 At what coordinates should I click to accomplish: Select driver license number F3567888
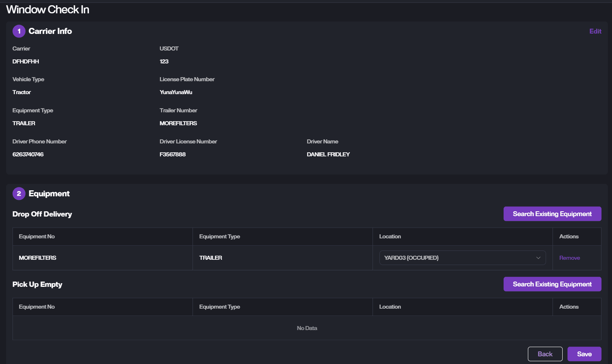pos(173,154)
